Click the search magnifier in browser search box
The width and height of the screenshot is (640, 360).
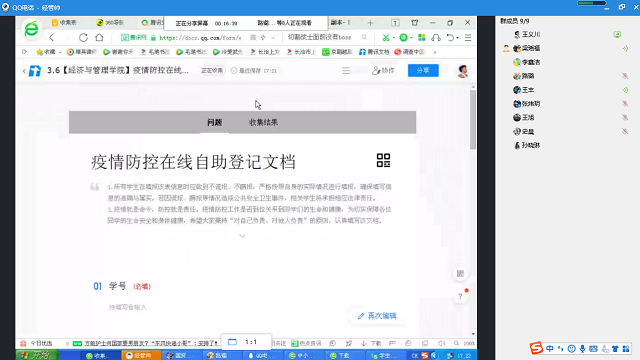pyautogui.click(x=364, y=37)
